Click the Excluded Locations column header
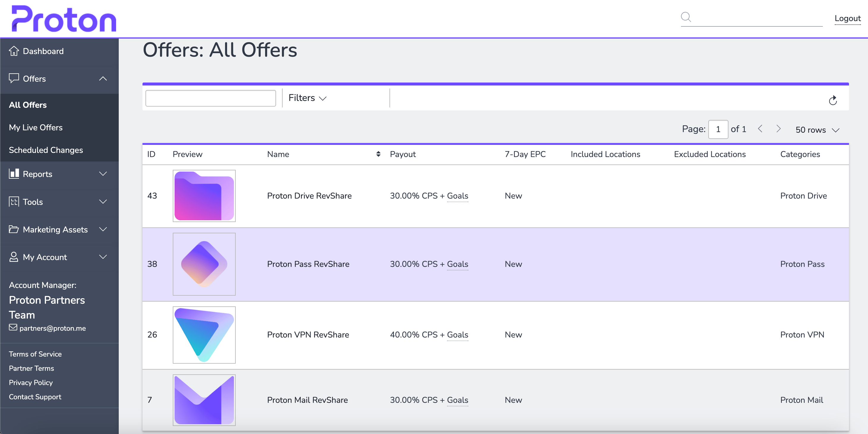 click(x=710, y=154)
